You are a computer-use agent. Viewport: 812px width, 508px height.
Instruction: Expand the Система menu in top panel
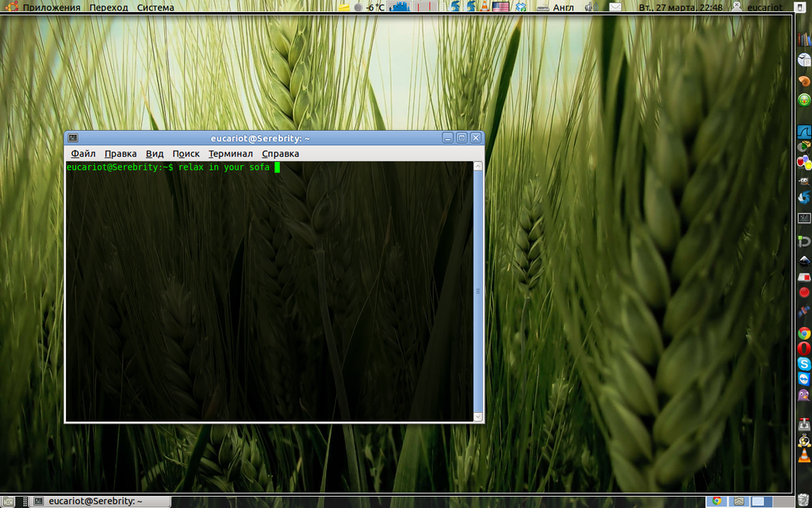(x=155, y=7)
